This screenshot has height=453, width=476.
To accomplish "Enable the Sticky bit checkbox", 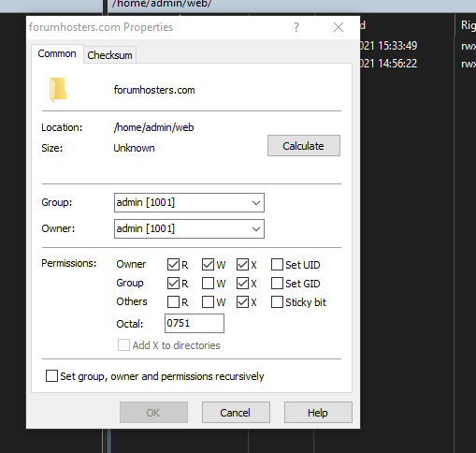I will (x=277, y=302).
